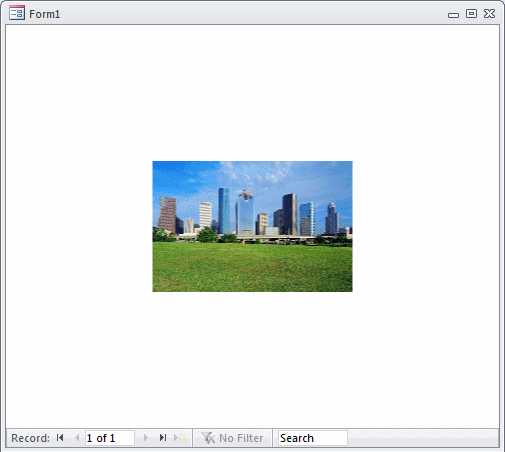Click the Form1 window title text
Image resolution: width=505 pixels, height=452 pixels.
pos(45,14)
